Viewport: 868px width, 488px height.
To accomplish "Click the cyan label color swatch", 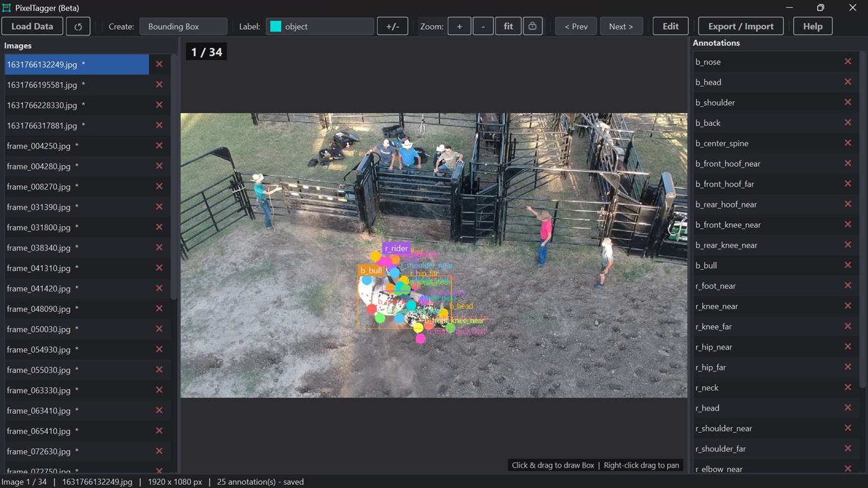I will point(276,27).
